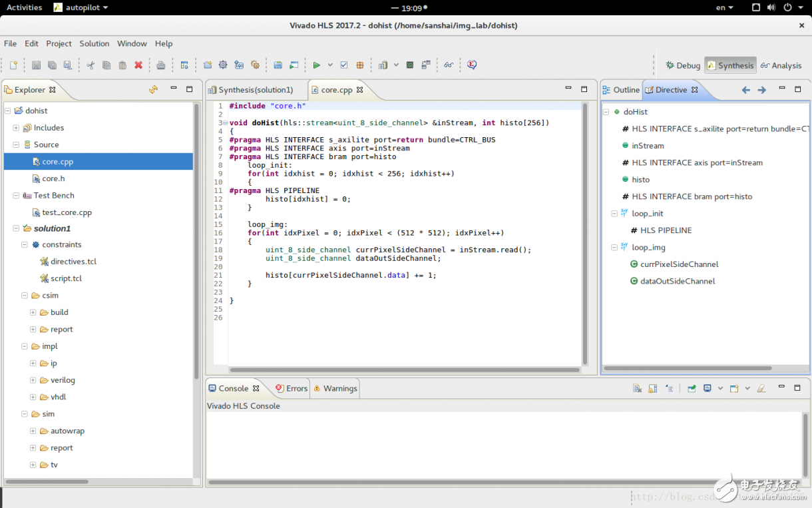Open dropdown next to Run Synthesis button
Screen dimensions: 812x508
tap(330, 65)
